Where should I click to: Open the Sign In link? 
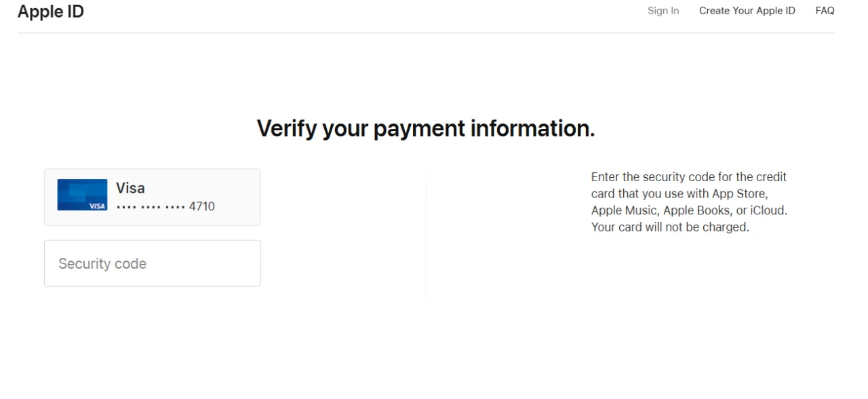[x=663, y=11]
